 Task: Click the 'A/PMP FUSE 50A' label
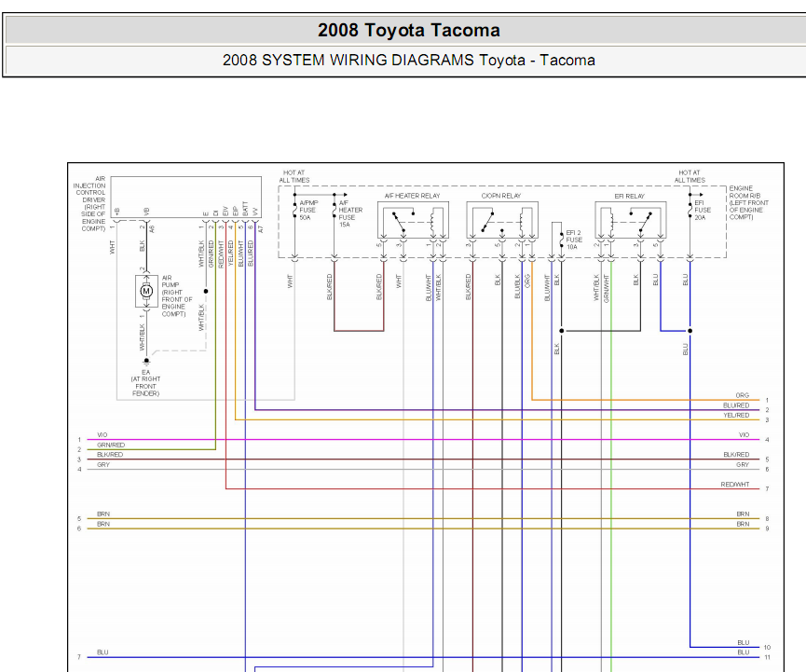pos(308,211)
